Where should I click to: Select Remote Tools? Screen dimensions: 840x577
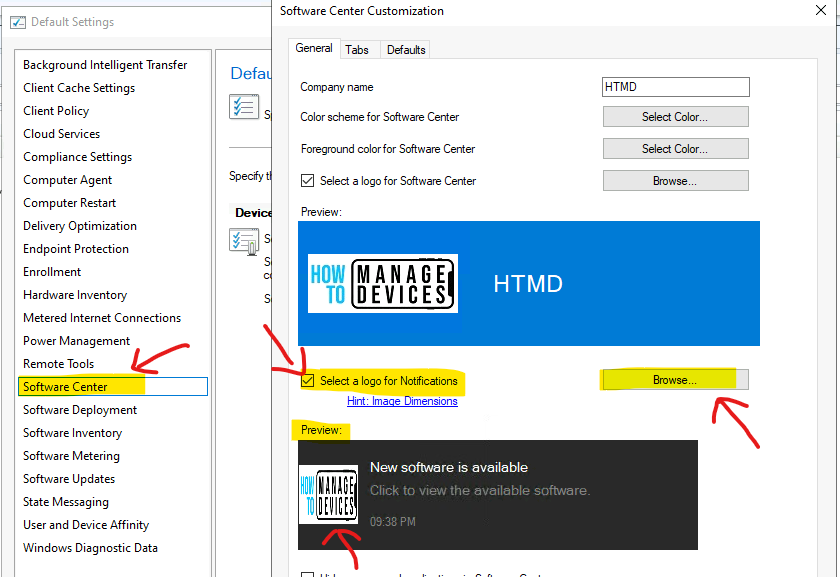pos(58,364)
